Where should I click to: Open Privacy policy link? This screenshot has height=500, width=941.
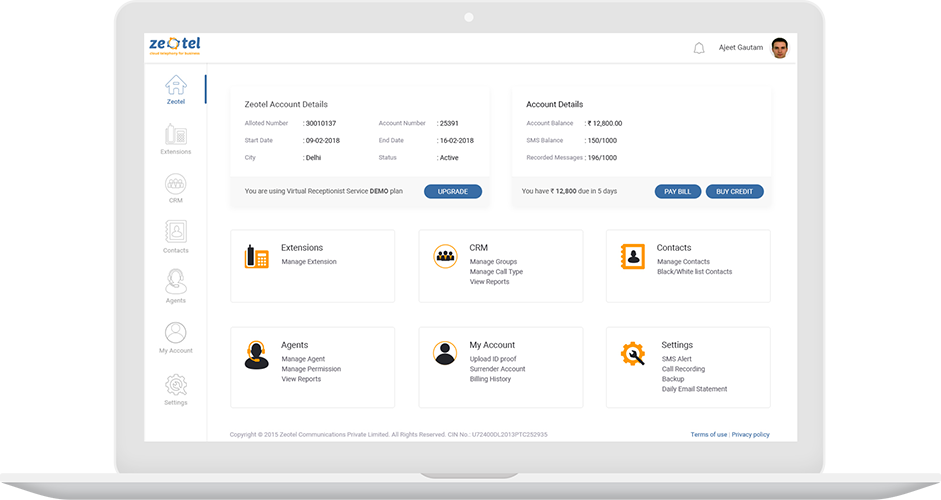pyautogui.click(x=750, y=435)
